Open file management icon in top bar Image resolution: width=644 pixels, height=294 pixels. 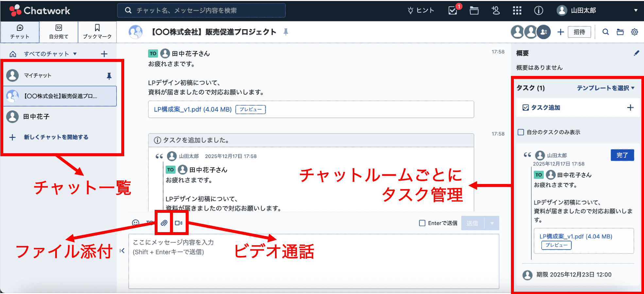tap(474, 10)
